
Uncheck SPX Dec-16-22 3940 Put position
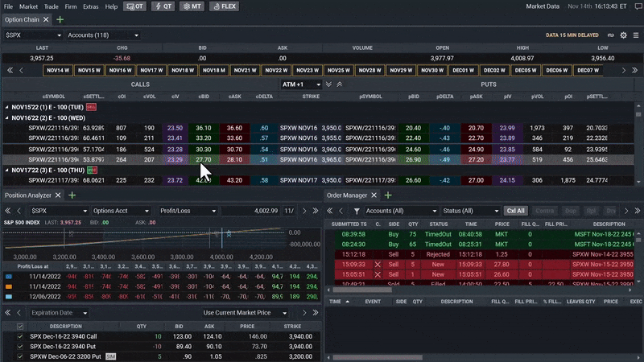pyautogui.click(x=20, y=346)
